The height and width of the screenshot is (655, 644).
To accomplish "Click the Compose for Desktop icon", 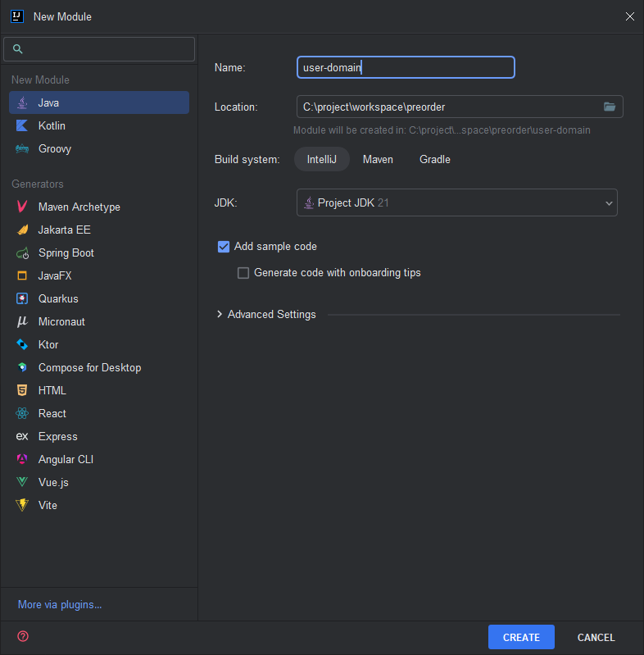I will pos(22,367).
